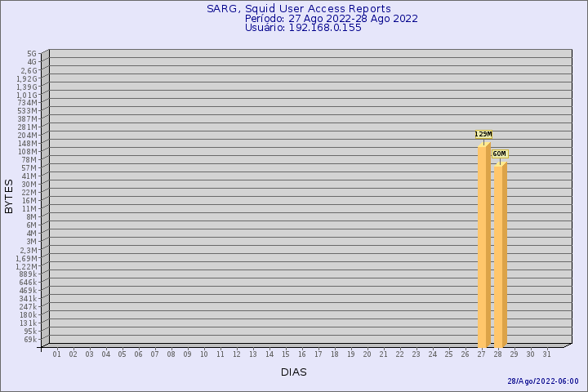Click day 10 on the x-axis
Screen dimensions: 588x392
pos(203,354)
